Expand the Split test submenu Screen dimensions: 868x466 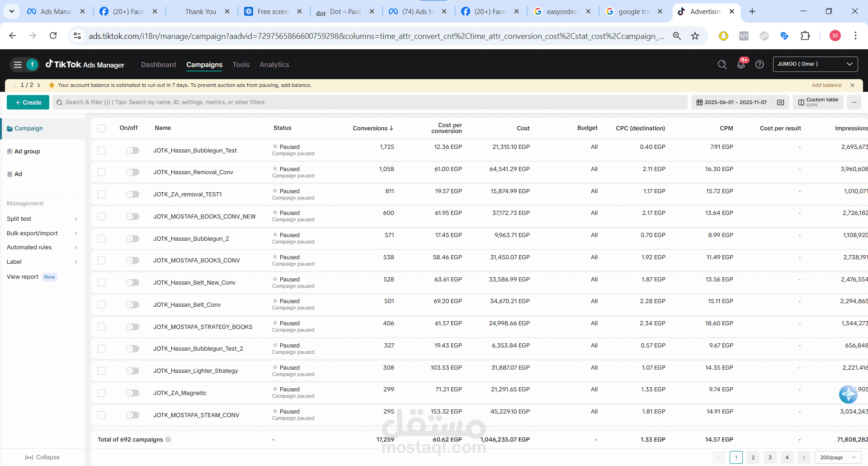pyautogui.click(x=42, y=219)
